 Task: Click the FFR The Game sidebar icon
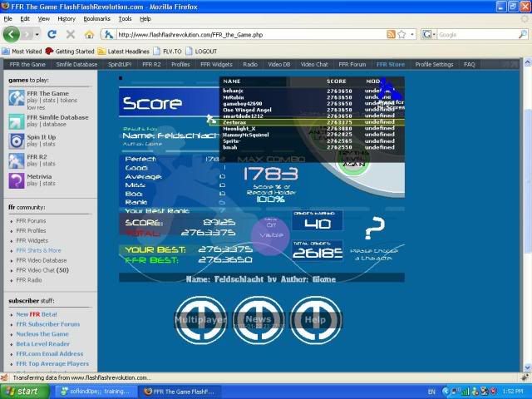pos(16,97)
